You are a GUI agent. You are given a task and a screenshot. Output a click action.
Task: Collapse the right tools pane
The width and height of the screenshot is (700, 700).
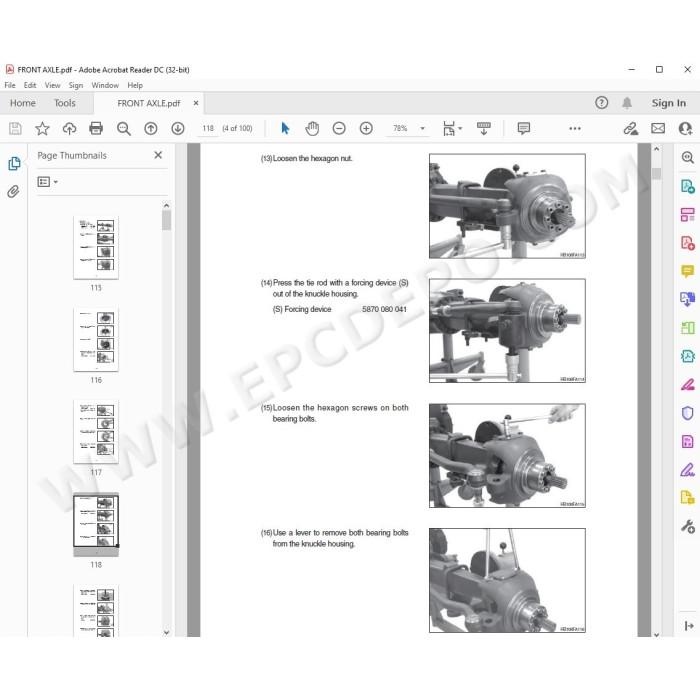[688, 626]
